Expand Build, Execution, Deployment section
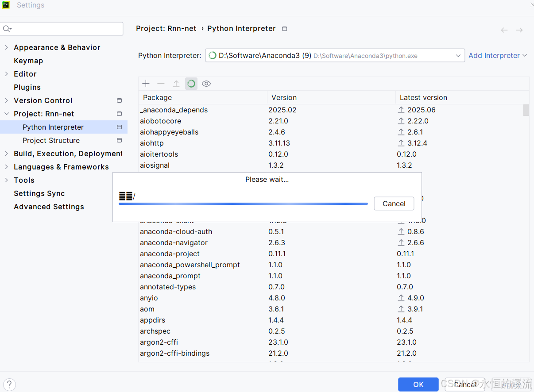The width and height of the screenshot is (534, 392). pyautogui.click(x=6, y=154)
